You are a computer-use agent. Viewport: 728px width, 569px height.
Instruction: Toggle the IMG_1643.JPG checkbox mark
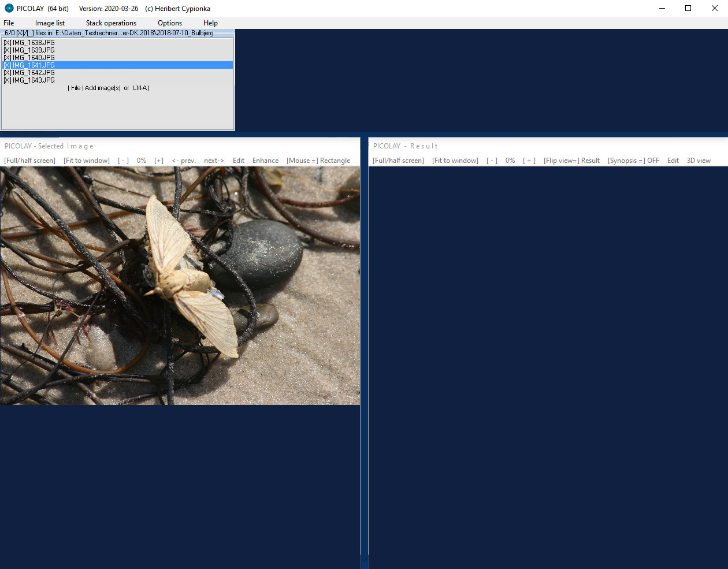coord(8,80)
